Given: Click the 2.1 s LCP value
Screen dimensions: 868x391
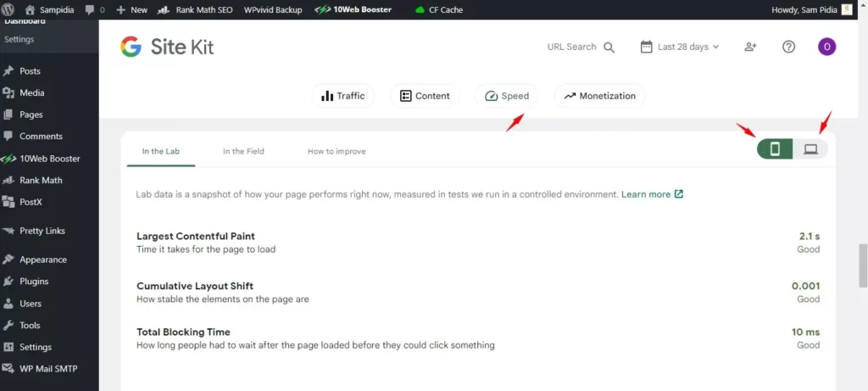Looking at the screenshot, I should point(810,237).
